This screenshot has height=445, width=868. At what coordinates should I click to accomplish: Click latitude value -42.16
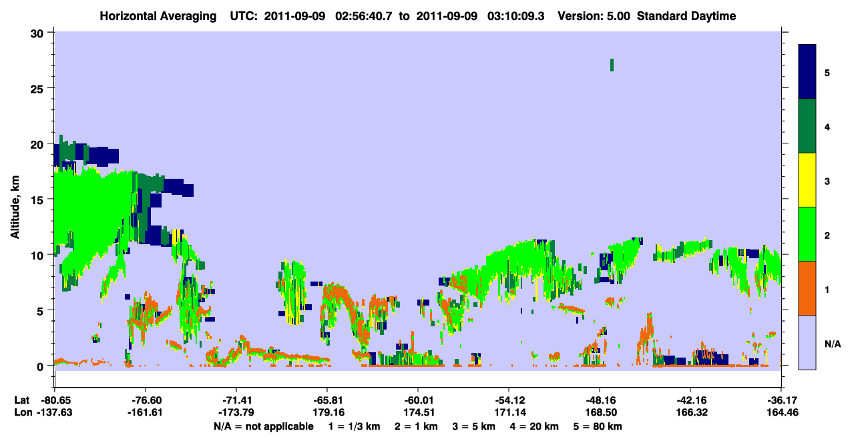pyautogui.click(x=690, y=400)
